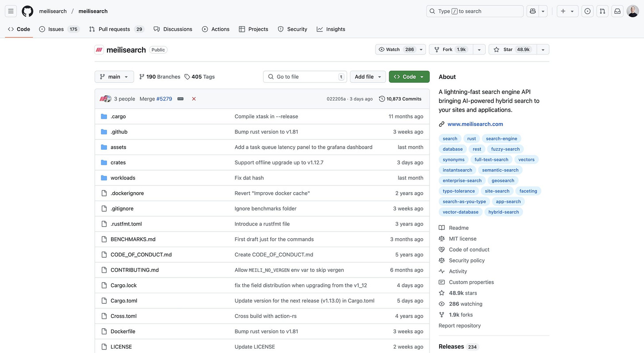644x353 pixels.
Task: Open the green Code clone dropdown
Action: click(x=409, y=77)
